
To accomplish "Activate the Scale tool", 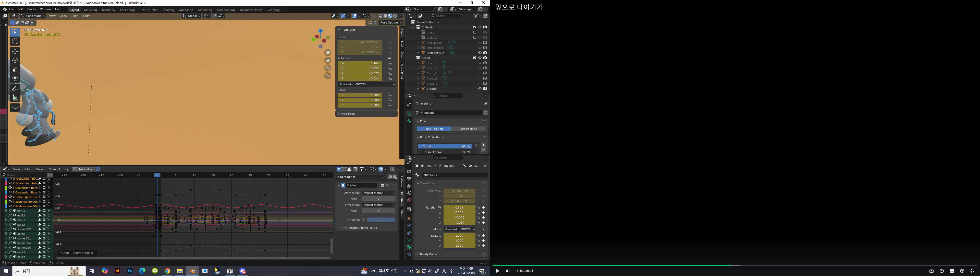I will (x=15, y=69).
